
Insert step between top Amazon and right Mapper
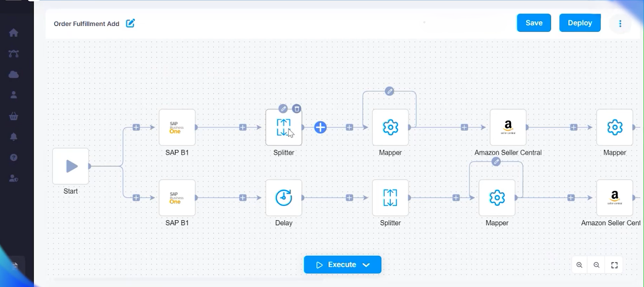[574, 127]
